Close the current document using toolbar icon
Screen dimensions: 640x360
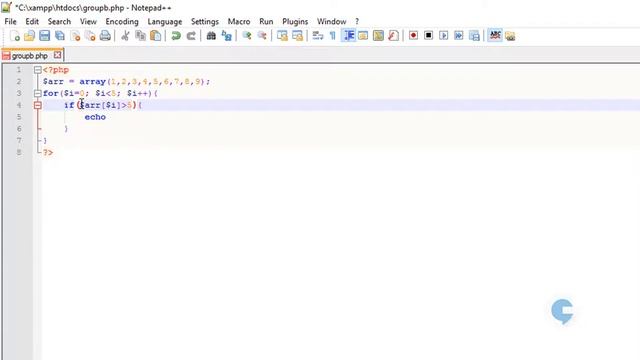coord(75,36)
